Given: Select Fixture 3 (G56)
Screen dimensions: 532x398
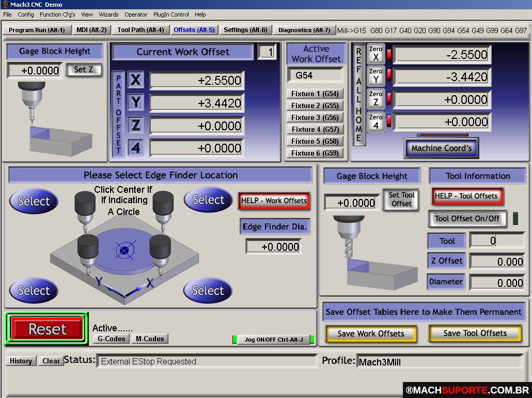Looking at the screenshot, I should pos(315,117).
